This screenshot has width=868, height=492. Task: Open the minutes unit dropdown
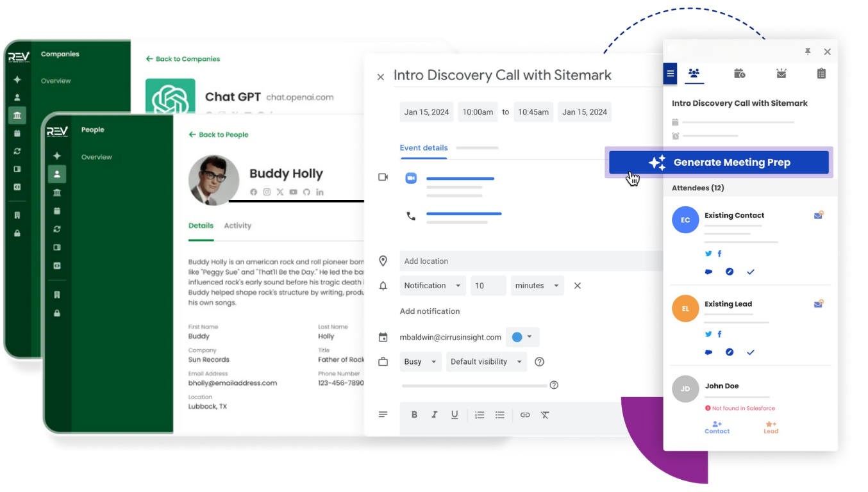tap(537, 286)
